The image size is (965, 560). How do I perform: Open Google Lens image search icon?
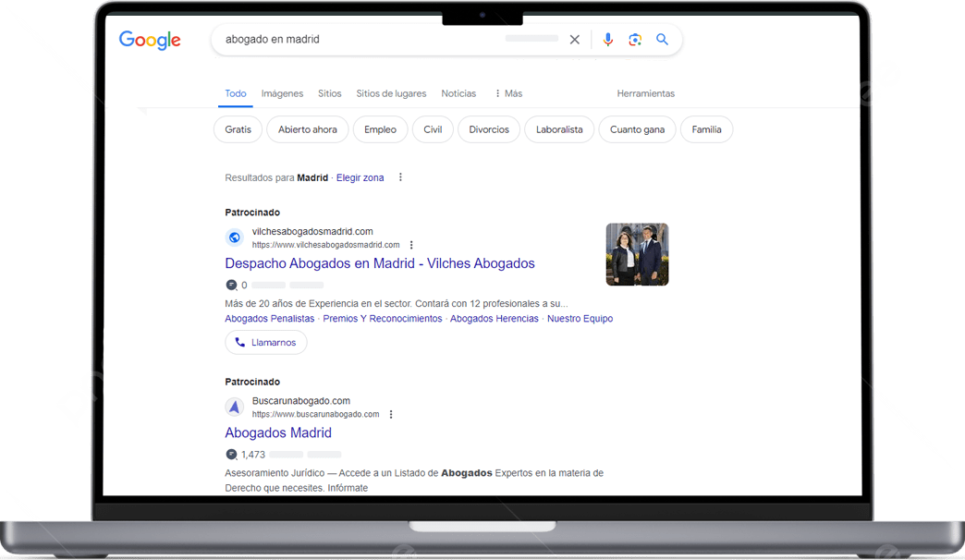pos(634,40)
